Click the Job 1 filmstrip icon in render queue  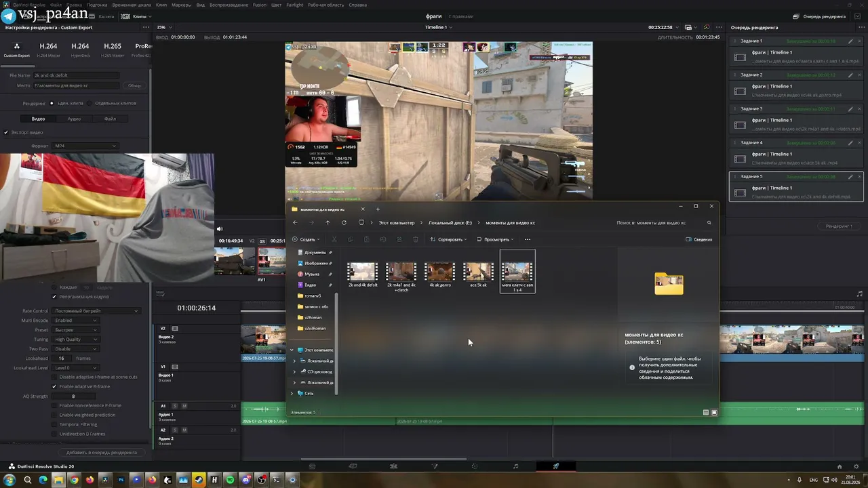coord(740,57)
